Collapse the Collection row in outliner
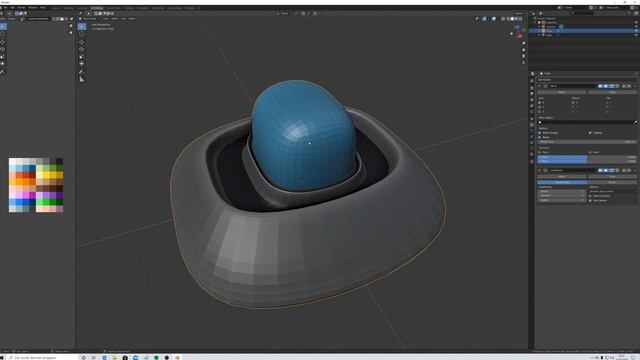 click(x=535, y=22)
